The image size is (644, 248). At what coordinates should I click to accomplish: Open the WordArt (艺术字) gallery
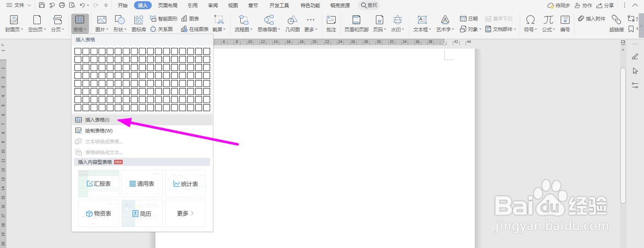click(x=445, y=24)
